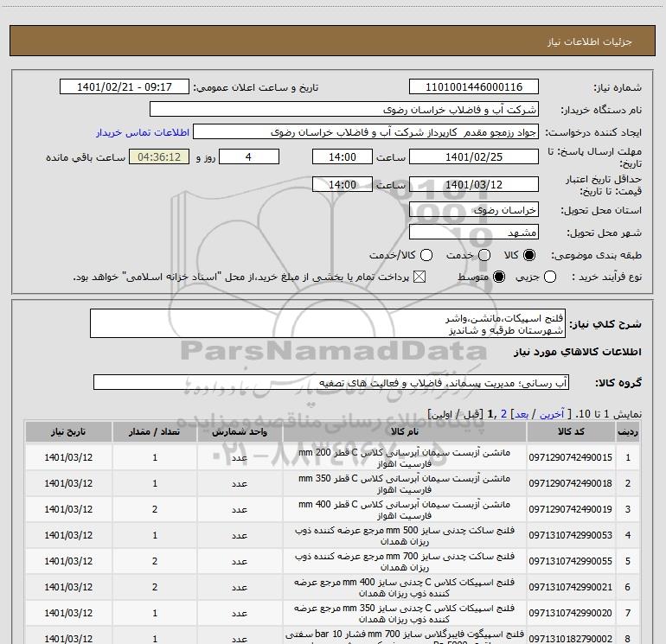Click product code 0971310742990055

click(x=571, y=561)
